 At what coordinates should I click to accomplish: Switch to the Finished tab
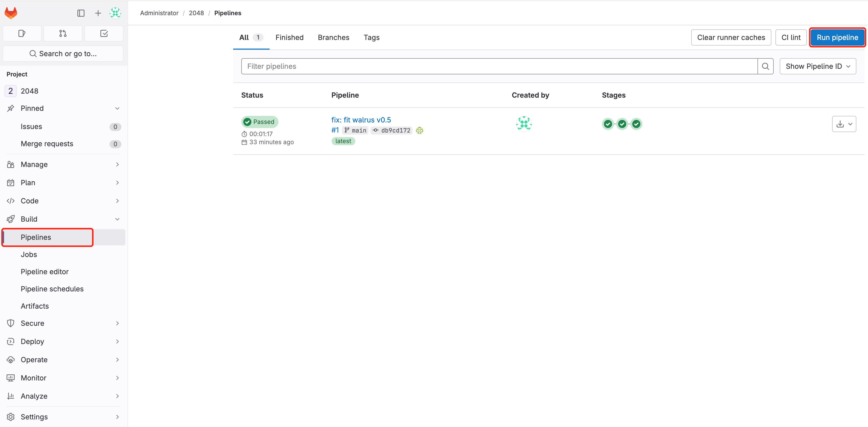click(289, 37)
